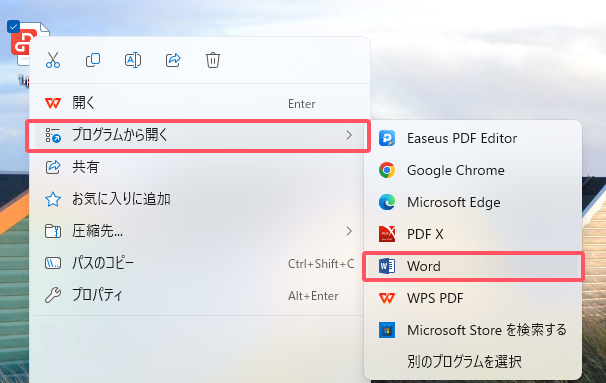
Task: Expand chevron beside 圧縮先...
Action: pos(349,231)
